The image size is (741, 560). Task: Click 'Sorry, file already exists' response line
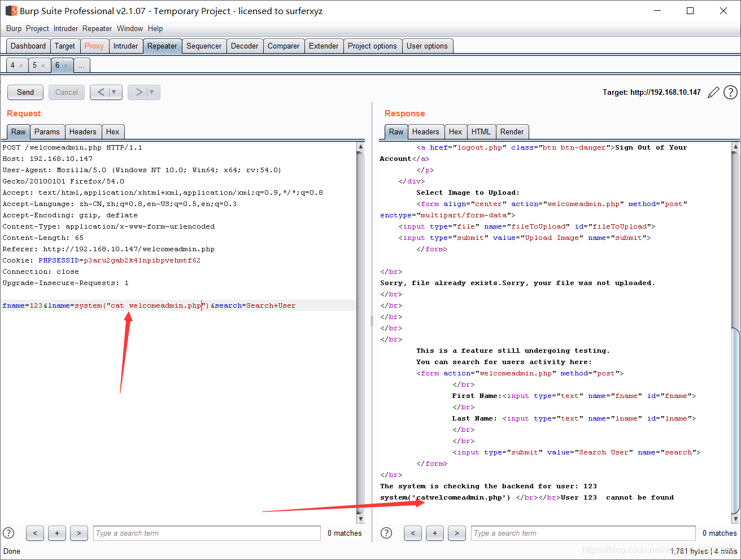point(517,283)
